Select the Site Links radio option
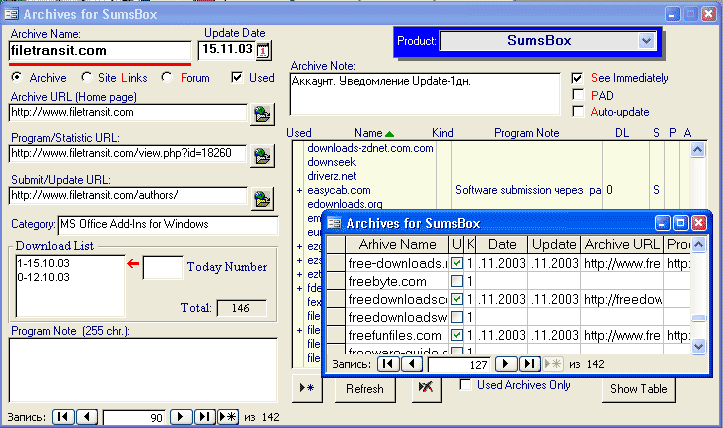The image size is (723, 428). point(88,78)
